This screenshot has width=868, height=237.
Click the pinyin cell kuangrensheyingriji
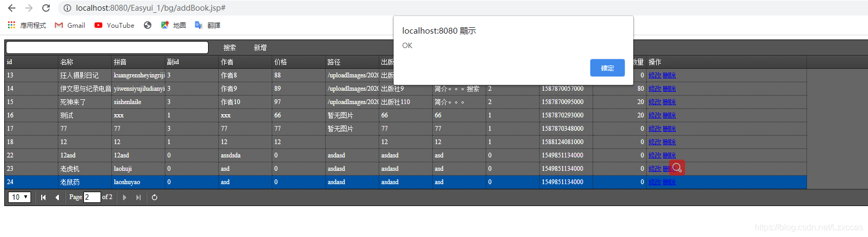coord(139,75)
